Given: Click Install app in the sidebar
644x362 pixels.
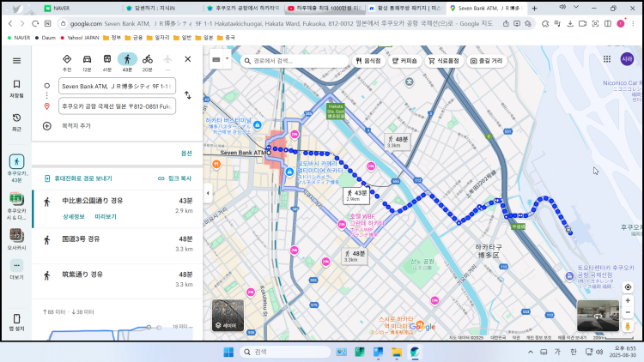Looking at the screenshot, I should [16, 323].
